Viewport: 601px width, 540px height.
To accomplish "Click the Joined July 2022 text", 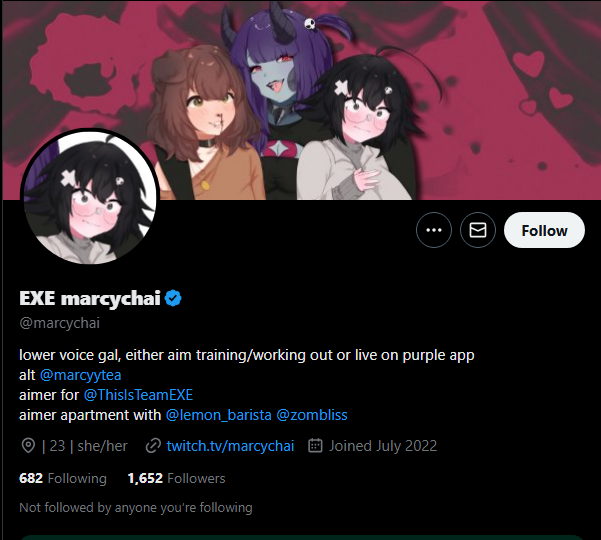I will [x=383, y=446].
